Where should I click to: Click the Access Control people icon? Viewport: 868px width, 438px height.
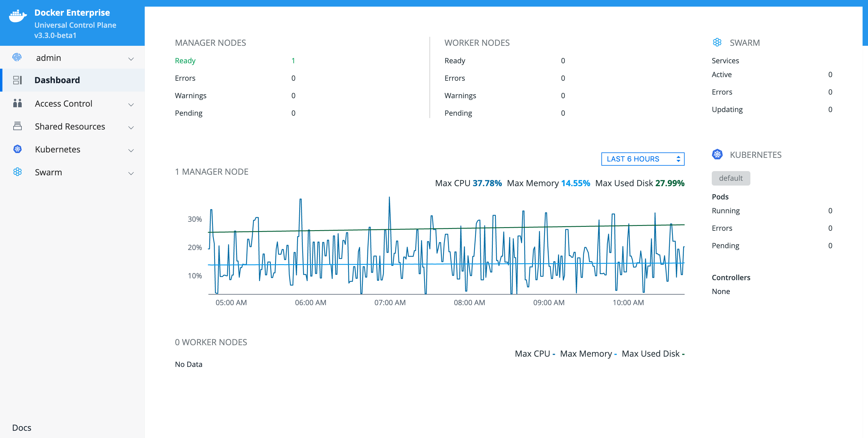[17, 103]
